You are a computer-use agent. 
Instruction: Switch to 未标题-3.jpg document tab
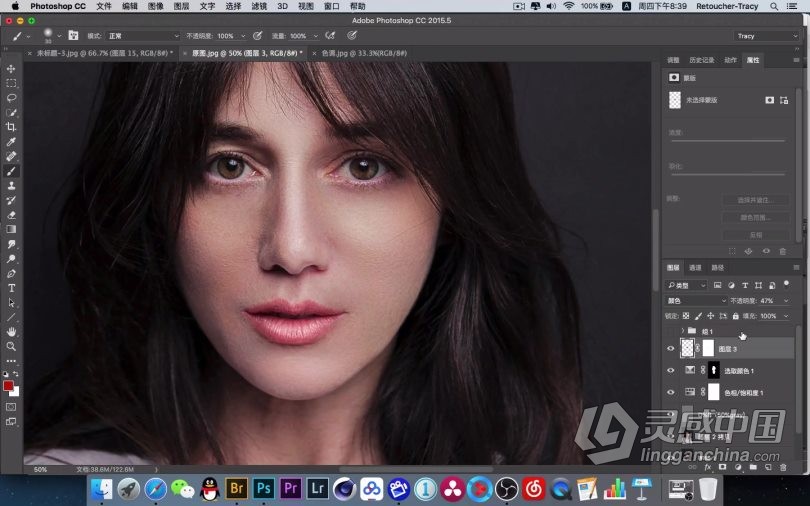click(105, 53)
